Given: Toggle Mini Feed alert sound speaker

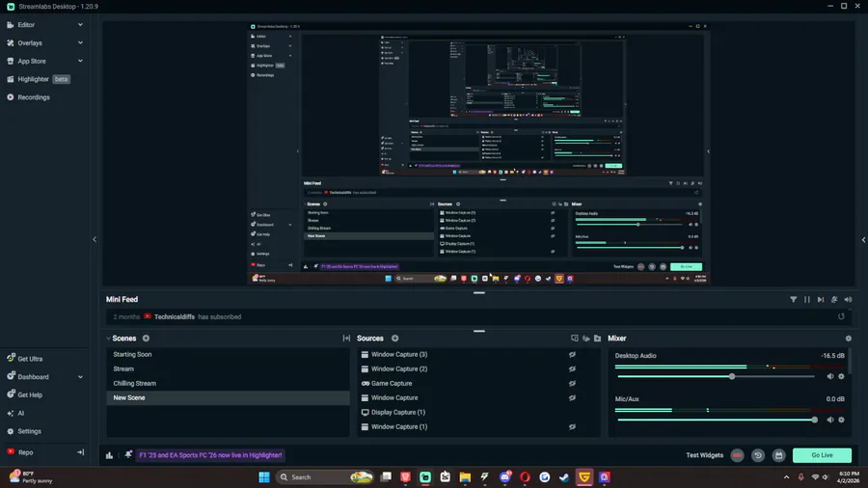Looking at the screenshot, I should 848,299.
